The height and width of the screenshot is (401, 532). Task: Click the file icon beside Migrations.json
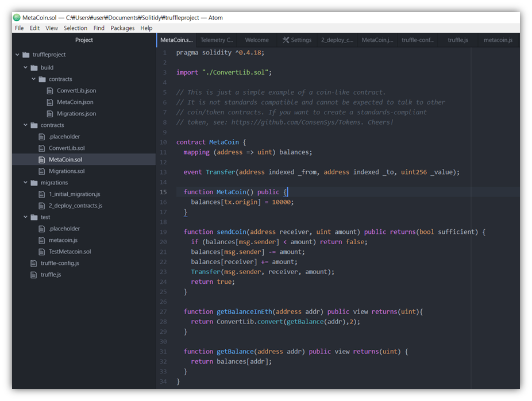[50, 114]
